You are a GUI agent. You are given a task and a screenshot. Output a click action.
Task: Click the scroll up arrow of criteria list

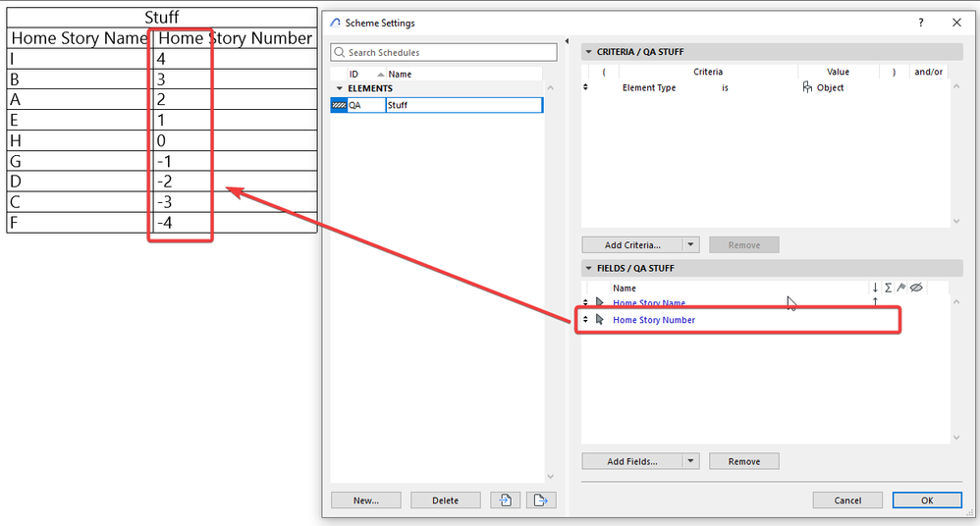[x=956, y=86]
